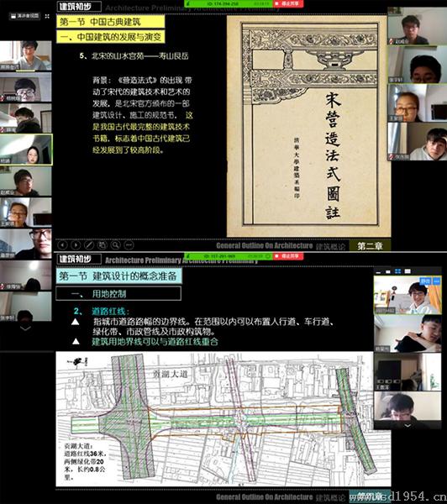Open the pen tool in the slideshow controls

click(x=89, y=245)
